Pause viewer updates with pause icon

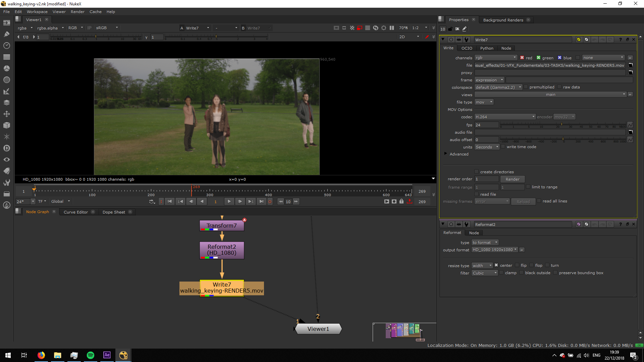391,28
